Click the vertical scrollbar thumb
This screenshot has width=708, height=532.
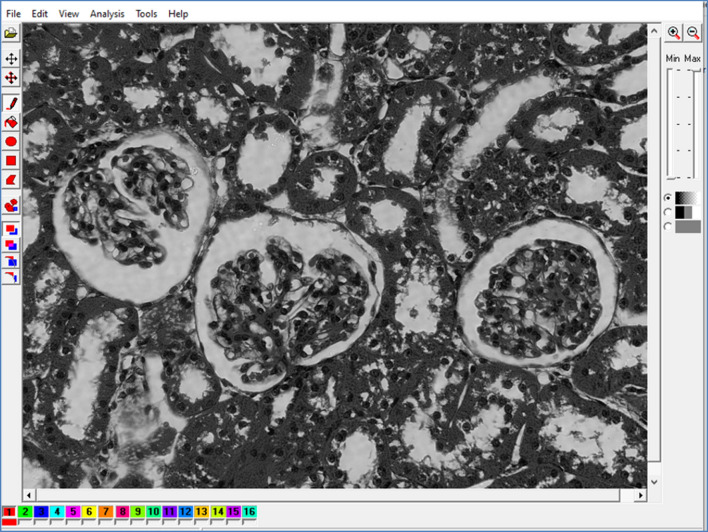tap(654, 251)
